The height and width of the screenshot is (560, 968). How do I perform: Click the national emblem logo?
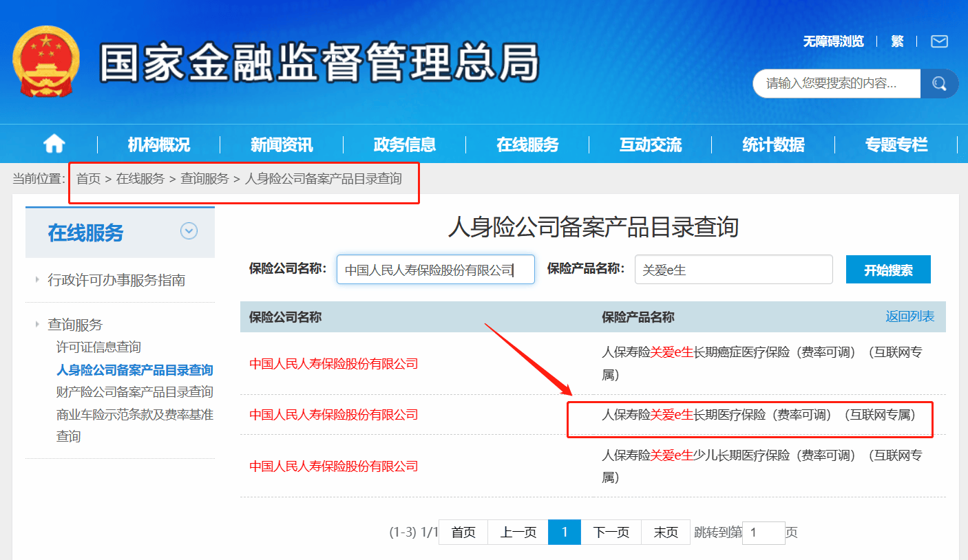click(46, 62)
